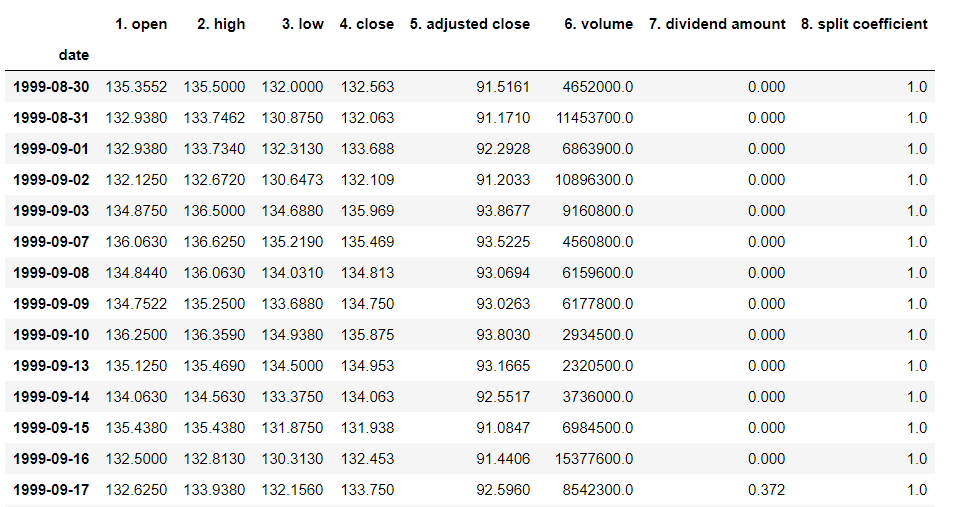Click the '5. adjusted close' column header

coord(469,24)
